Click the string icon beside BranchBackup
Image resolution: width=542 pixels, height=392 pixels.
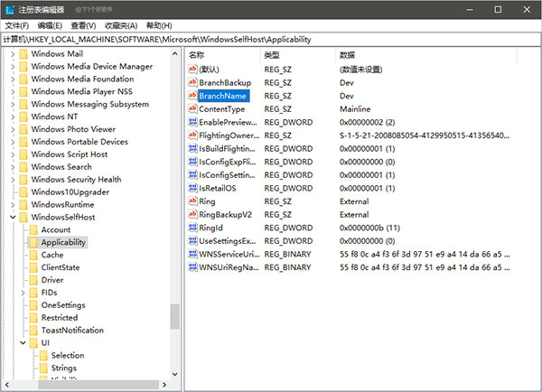192,82
